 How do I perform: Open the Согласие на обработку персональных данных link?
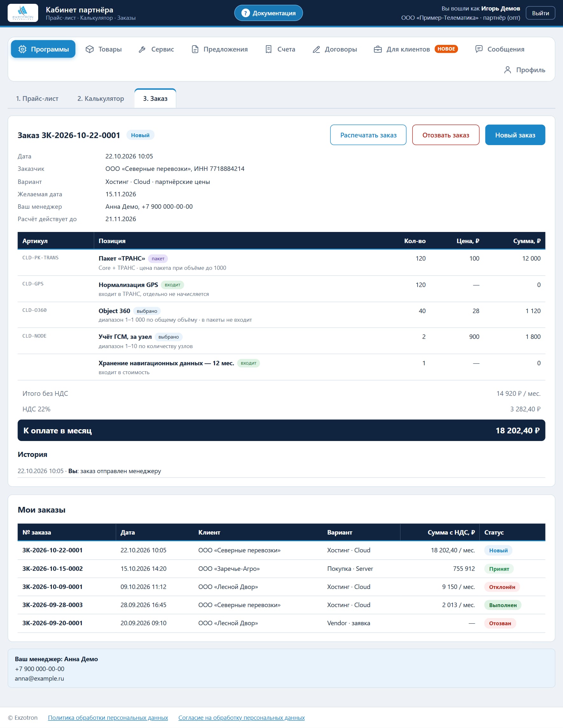[x=241, y=717]
